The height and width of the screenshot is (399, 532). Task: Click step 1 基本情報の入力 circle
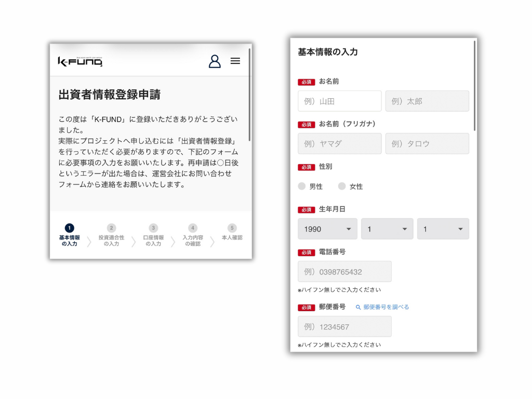(x=70, y=228)
